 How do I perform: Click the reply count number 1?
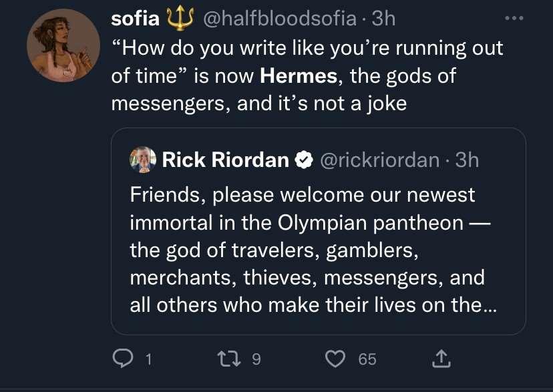coord(148,360)
